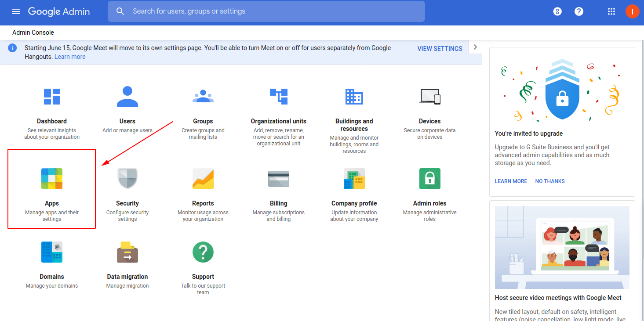This screenshot has height=321, width=644.
Task: Open the Security shield icon
Action: (x=127, y=179)
